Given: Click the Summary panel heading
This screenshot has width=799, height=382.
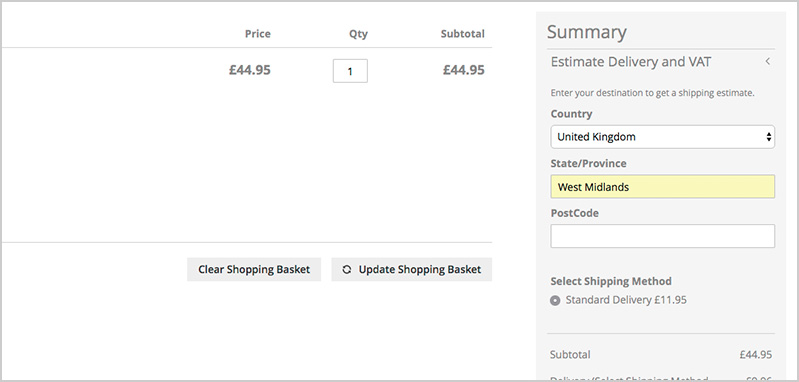Looking at the screenshot, I should pos(587,32).
